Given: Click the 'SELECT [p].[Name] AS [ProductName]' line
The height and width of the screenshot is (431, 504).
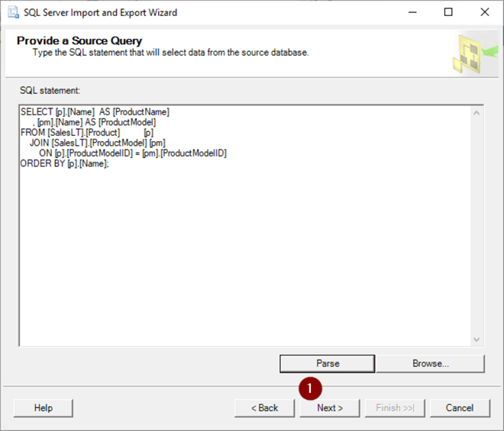Looking at the screenshot, I should pos(95,112).
